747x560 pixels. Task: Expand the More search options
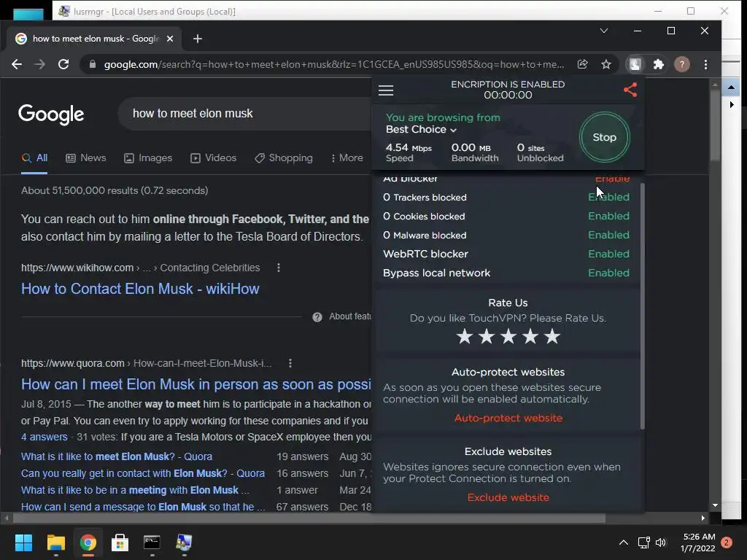pyautogui.click(x=347, y=158)
